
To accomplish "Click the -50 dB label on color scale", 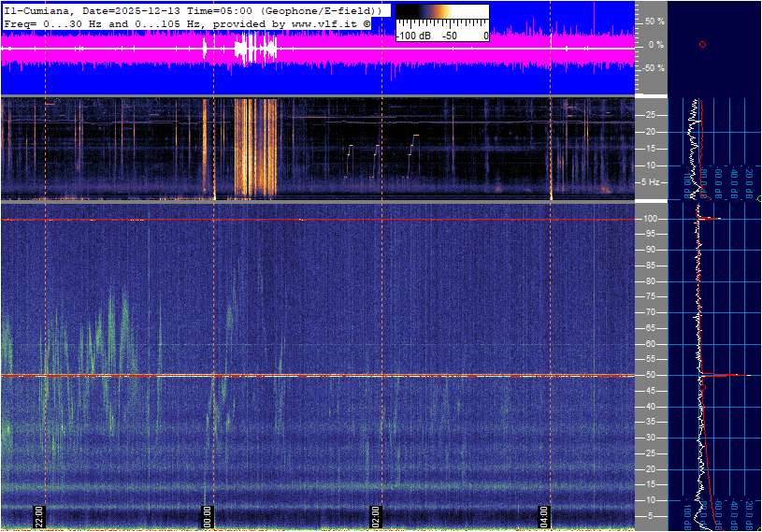I will 449,36.
